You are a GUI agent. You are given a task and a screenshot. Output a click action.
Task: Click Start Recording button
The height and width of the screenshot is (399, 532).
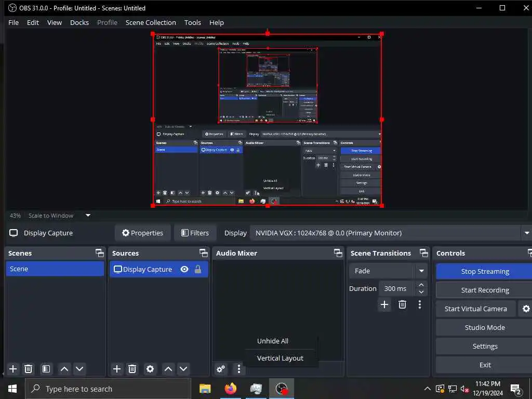[x=485, y=290]
